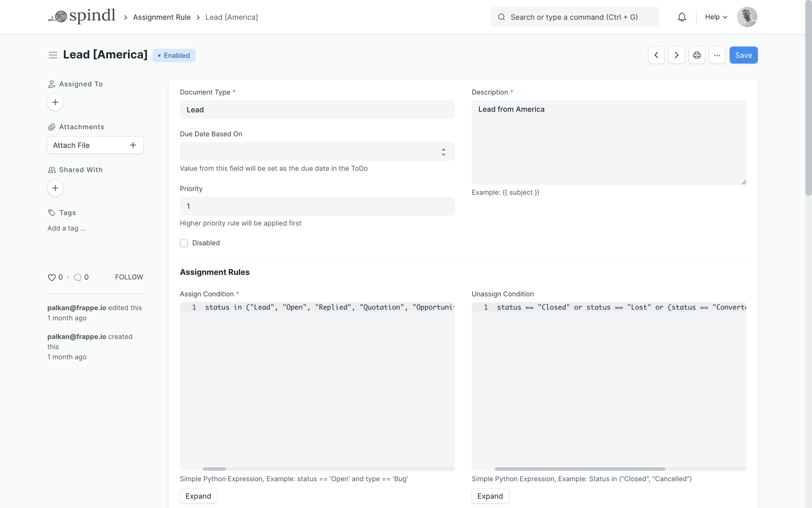812x508 pixels.
Task: Print this assignment rule
Action: pyautogui.click(x=696, y=55)
